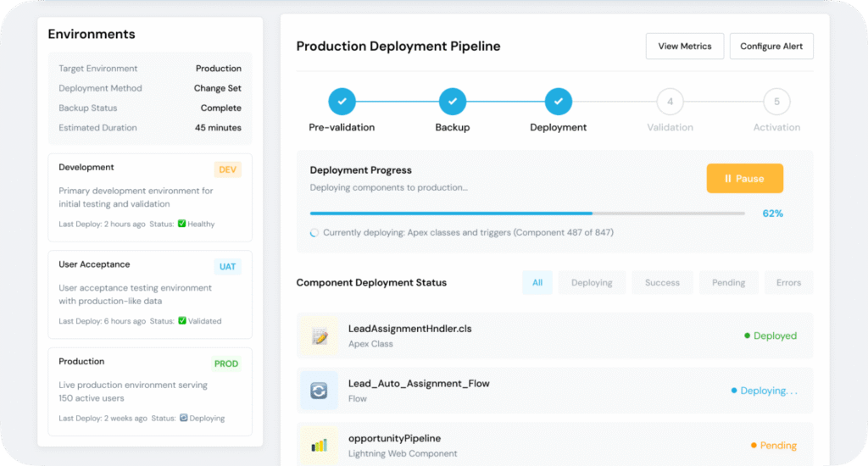
Task: Select step 4 Validation in pipeline
Action: click(x=670, y=102)
